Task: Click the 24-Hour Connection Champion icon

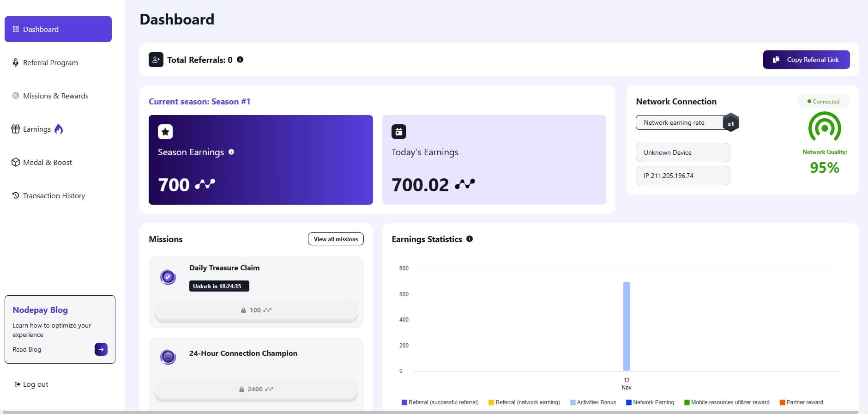Action: pyautogui.click(x=168, y=357)
